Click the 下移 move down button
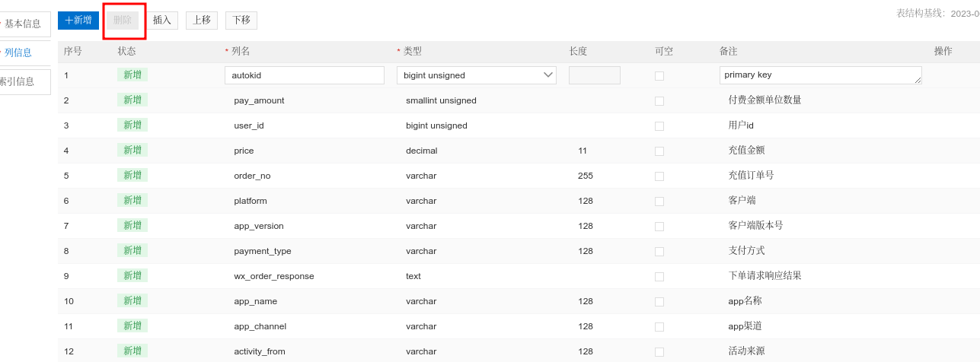980x362 pixels. point(241,21)
